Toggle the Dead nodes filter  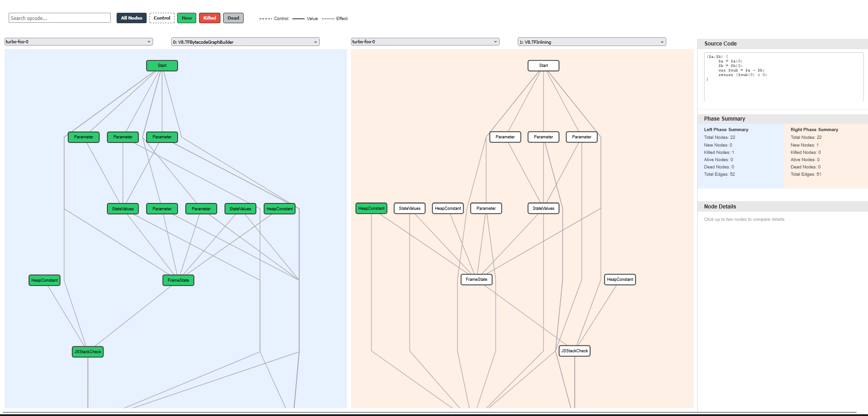(234, 18)
